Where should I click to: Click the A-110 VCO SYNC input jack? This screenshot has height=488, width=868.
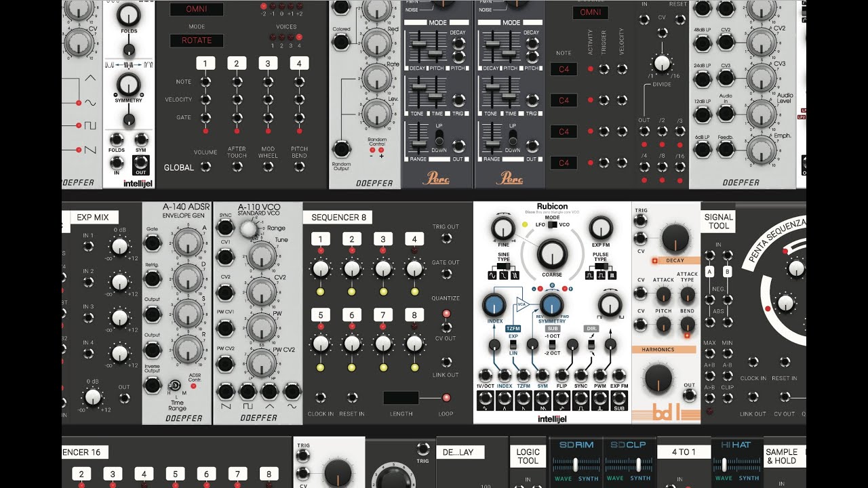[x=225, y=228]
